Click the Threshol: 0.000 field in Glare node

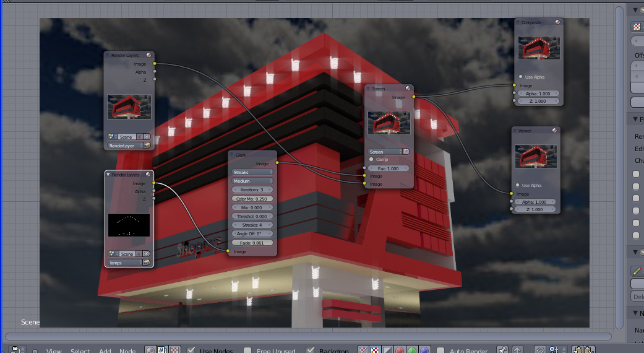(252, 216)
